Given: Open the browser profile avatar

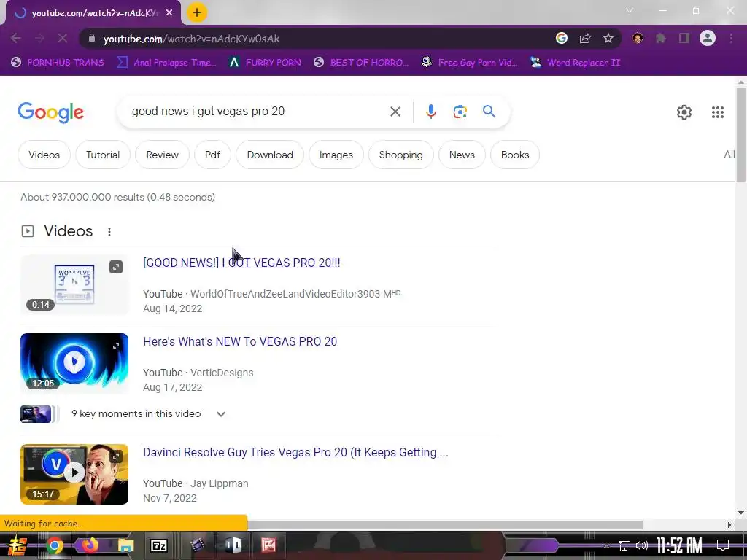Looking at the screenshot, I should (708, 38).
